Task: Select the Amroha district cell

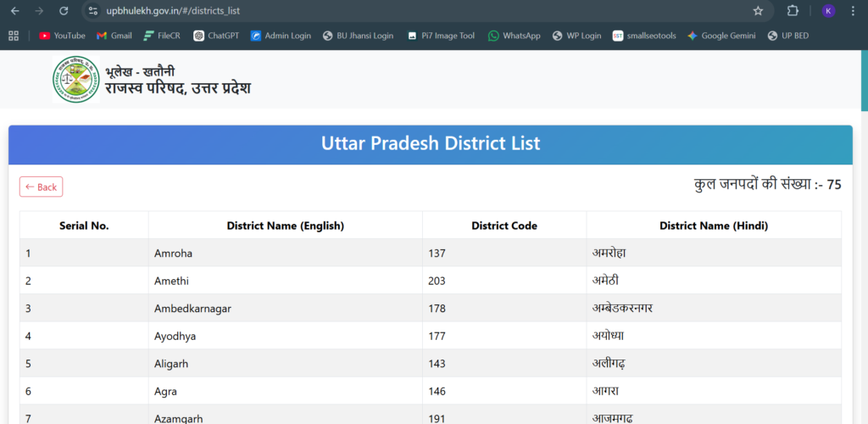Action: (285, 253)
